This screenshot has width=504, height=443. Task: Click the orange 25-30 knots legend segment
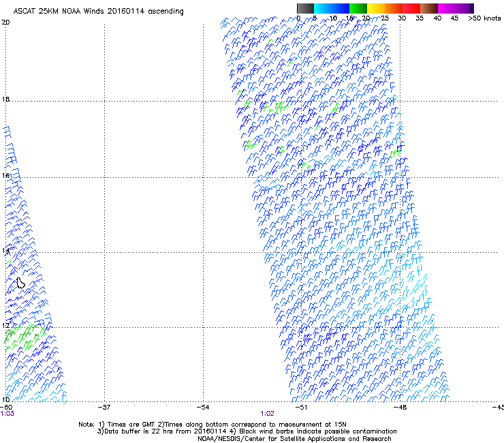click(x=394, y=8)
